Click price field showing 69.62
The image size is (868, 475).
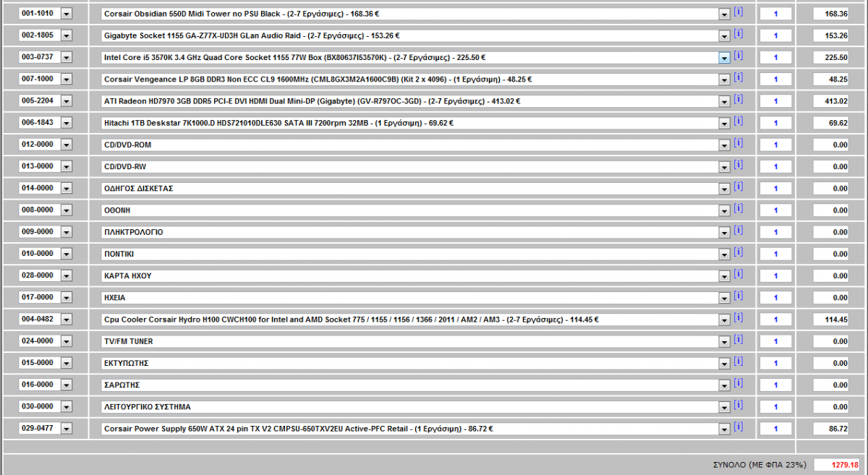(x=831, y=123)
